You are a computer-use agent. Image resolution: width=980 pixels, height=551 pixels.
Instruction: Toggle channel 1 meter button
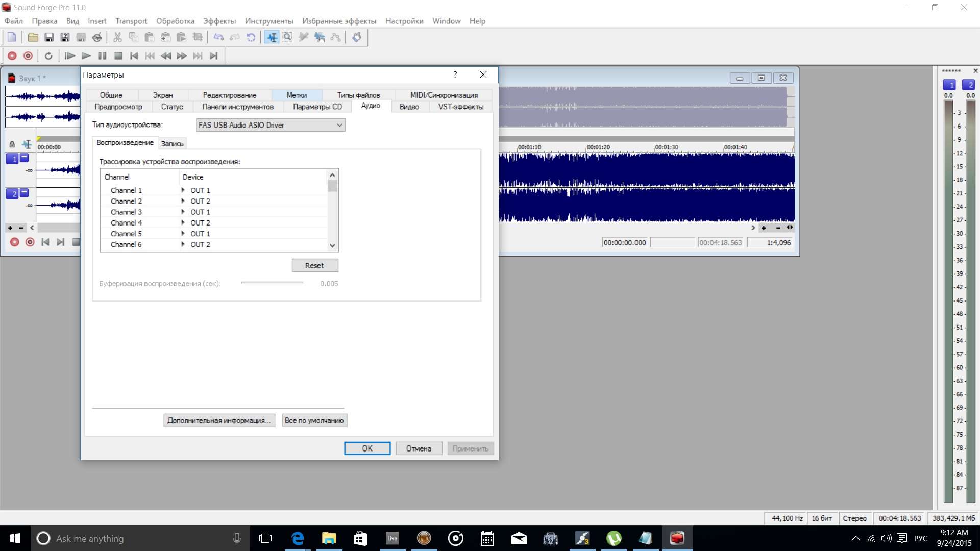(949, 85)
